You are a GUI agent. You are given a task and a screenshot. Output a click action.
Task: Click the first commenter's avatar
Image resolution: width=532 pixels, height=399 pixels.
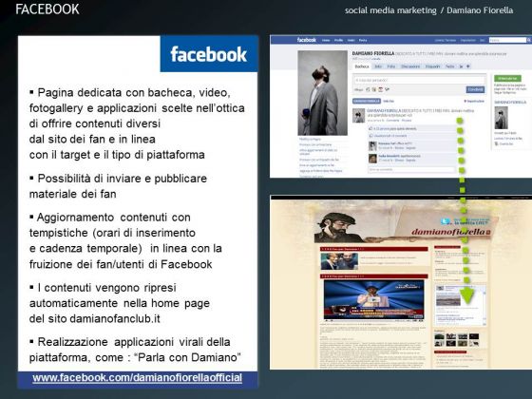(372, 146)
